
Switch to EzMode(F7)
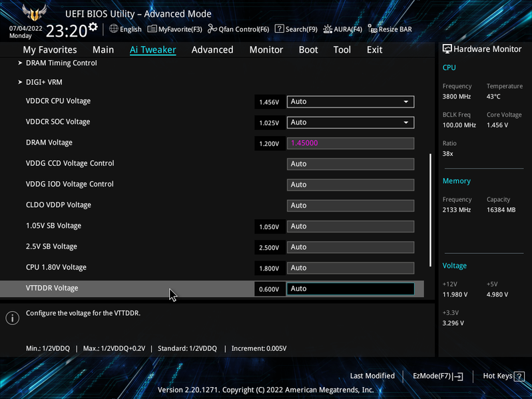[437, 376]
